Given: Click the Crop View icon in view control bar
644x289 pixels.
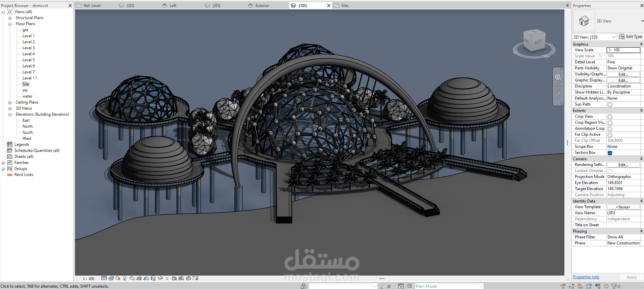Looking at the screenshot, I should tap(139, 278).
